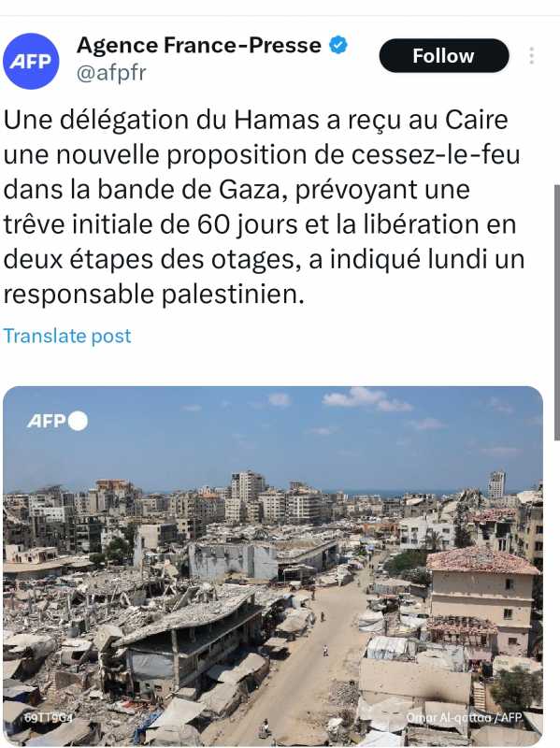Open the @afpfr handle link

pyautogui.click(x=111, y=73)
